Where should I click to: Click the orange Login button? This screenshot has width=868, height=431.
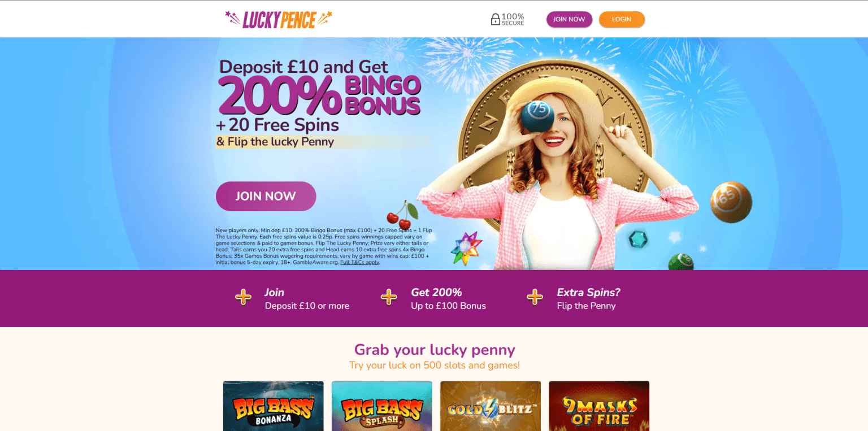coord(622,19)
